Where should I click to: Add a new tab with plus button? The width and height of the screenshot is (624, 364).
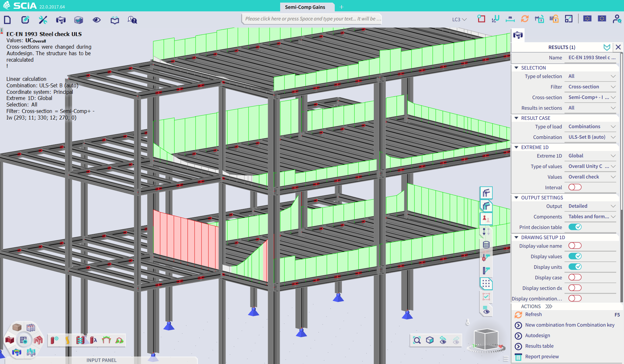pos(342,7)
